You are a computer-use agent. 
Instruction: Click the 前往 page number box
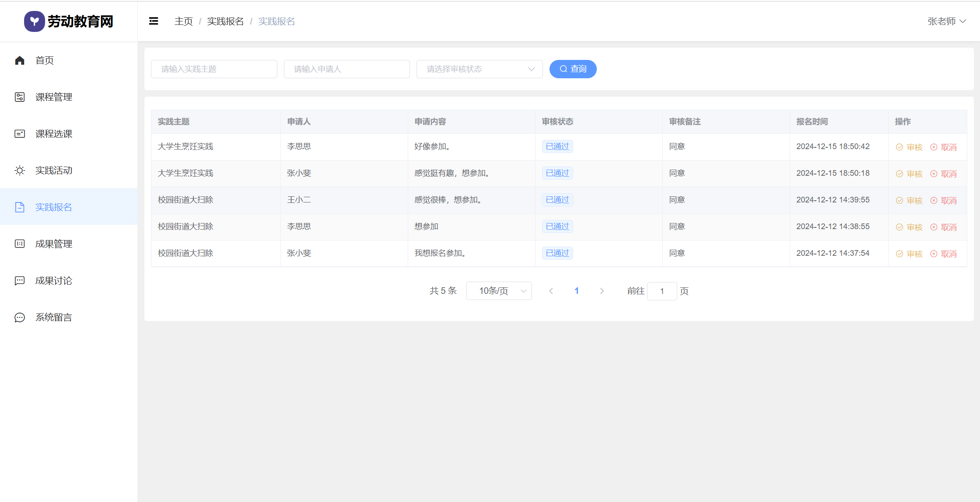pos(661,291)
